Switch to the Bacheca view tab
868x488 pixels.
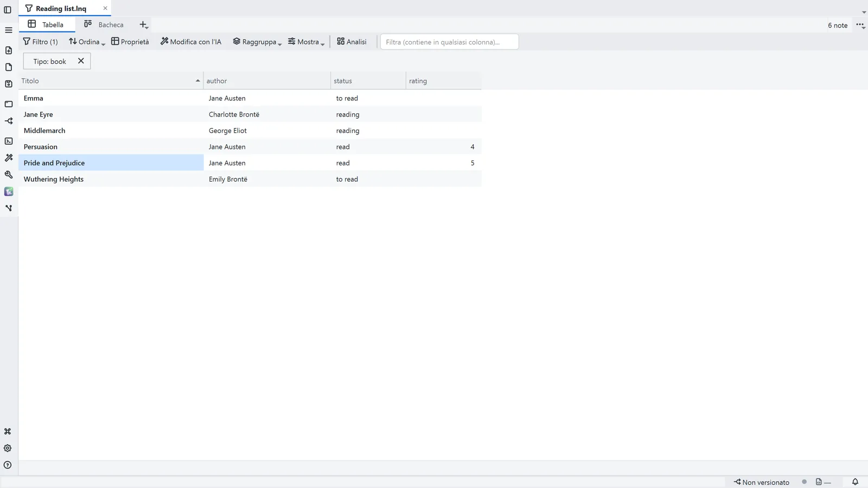click(x=104, y=24)
